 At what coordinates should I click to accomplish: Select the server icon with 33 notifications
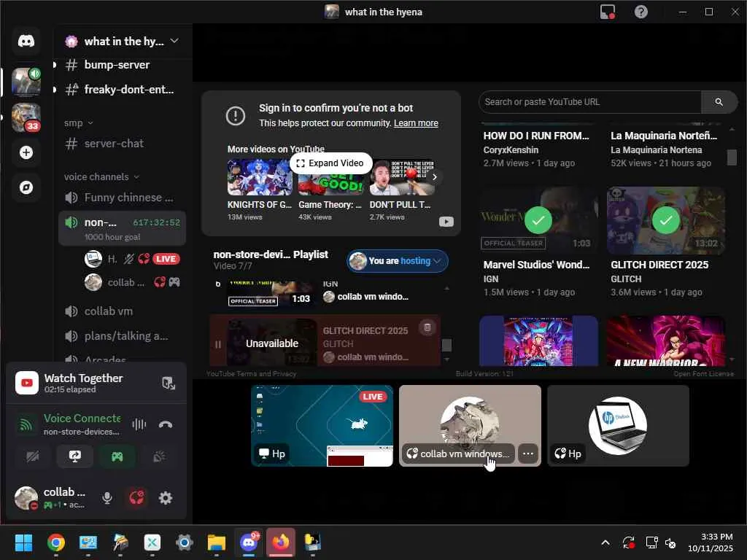pos(26,117)
